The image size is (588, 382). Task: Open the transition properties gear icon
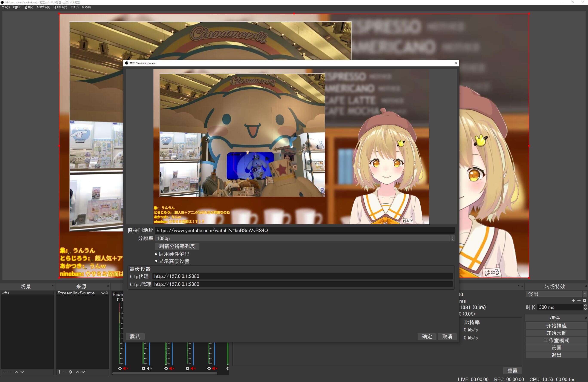[585, 301]
